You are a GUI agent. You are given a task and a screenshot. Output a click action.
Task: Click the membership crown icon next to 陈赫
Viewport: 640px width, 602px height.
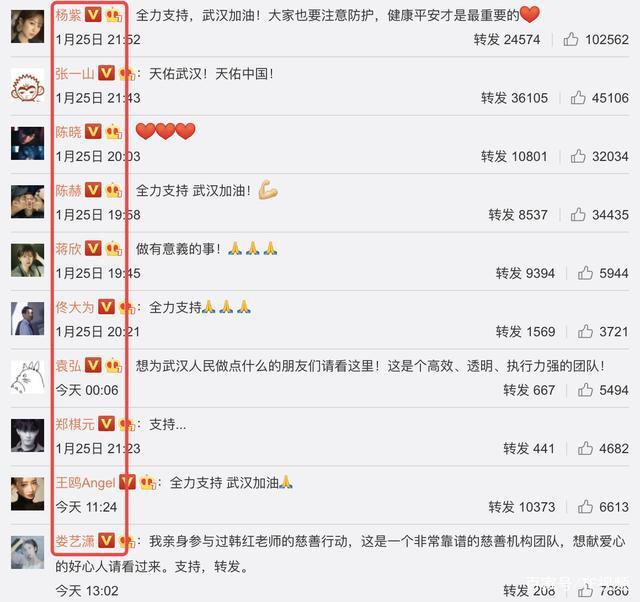pyautogui.click(x=114, y=191)
